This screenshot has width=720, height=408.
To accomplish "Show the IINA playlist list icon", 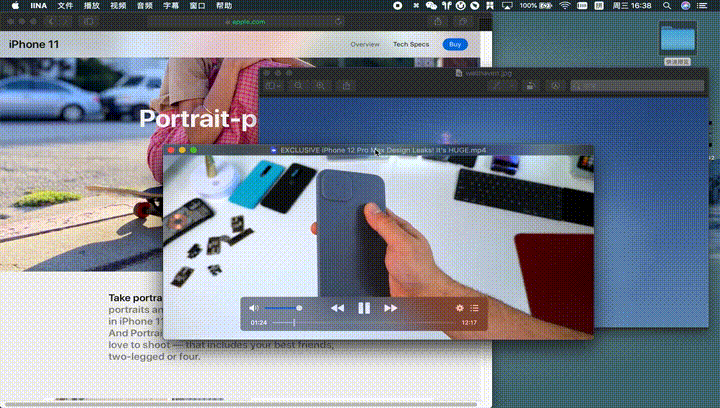I will (474, 308).
